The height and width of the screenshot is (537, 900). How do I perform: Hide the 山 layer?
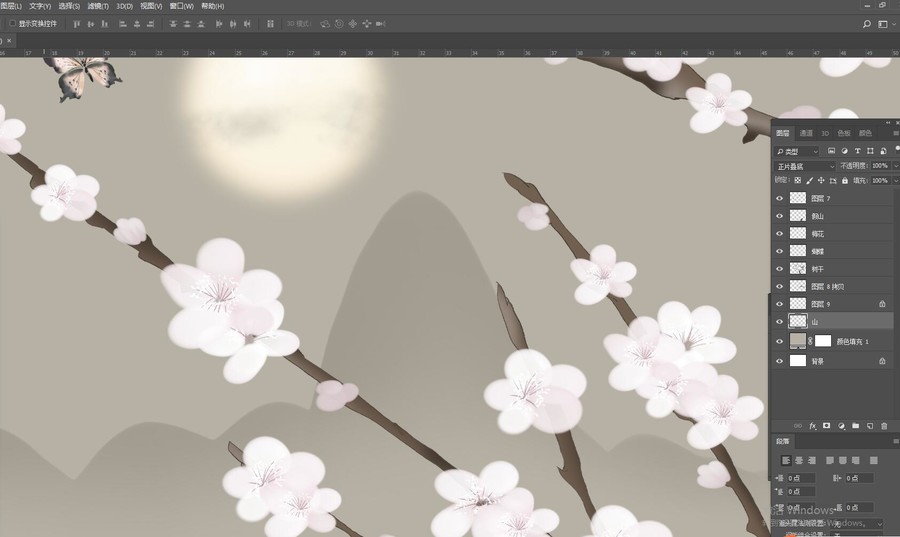779,321
